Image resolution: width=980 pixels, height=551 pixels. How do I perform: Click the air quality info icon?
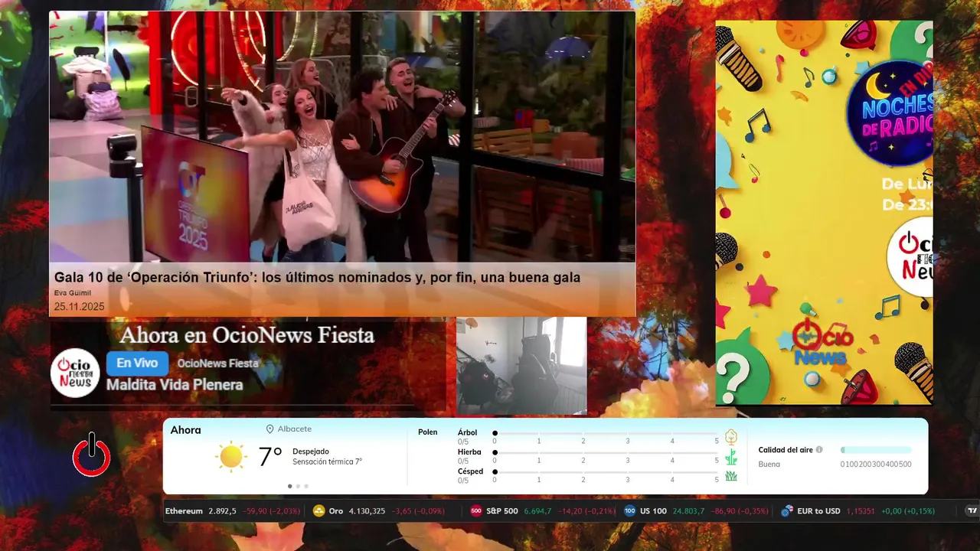[819, 450]
